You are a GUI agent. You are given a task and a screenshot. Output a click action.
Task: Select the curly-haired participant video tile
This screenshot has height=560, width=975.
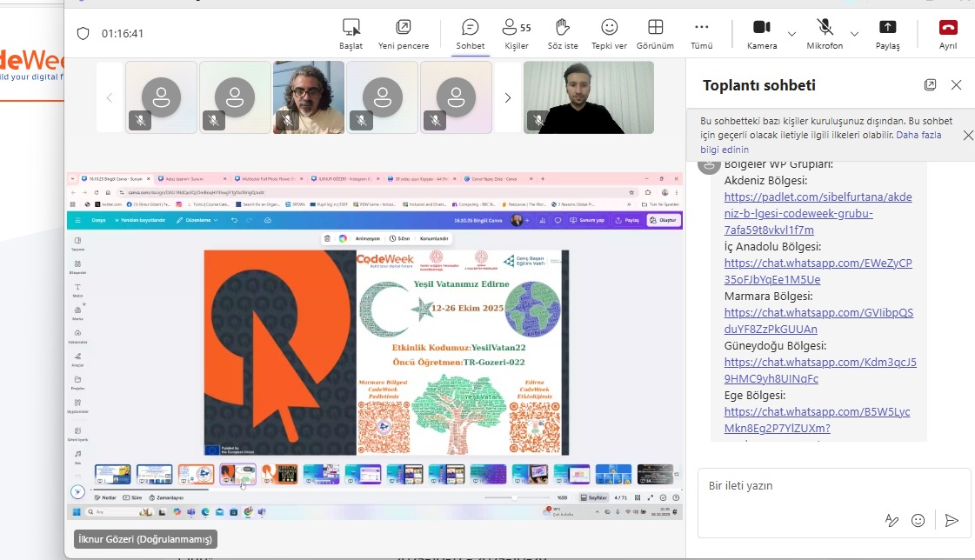pyautogui.click(x=309, y=97)
